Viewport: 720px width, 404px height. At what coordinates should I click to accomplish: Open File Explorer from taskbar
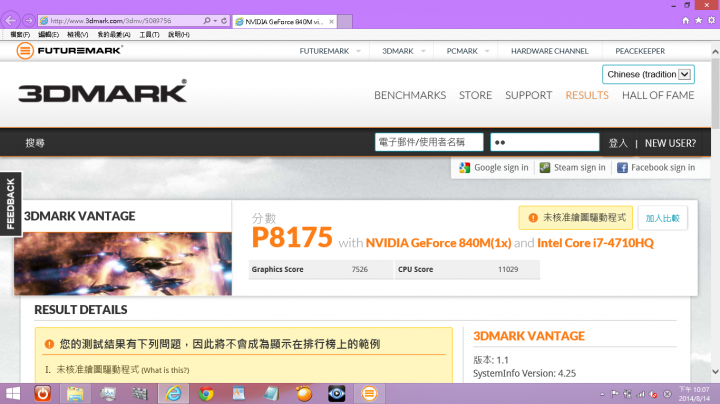(75, 393)
